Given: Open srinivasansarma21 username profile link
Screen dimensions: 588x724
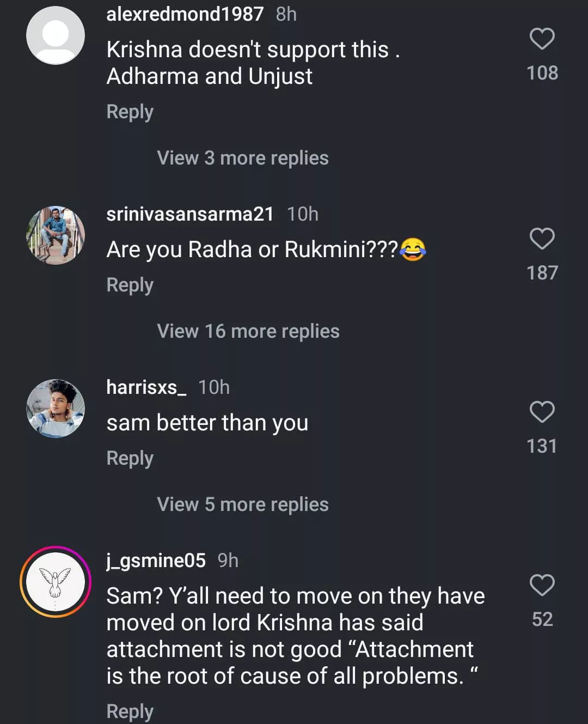Looking at the screenshot, I should coord(189,214).
